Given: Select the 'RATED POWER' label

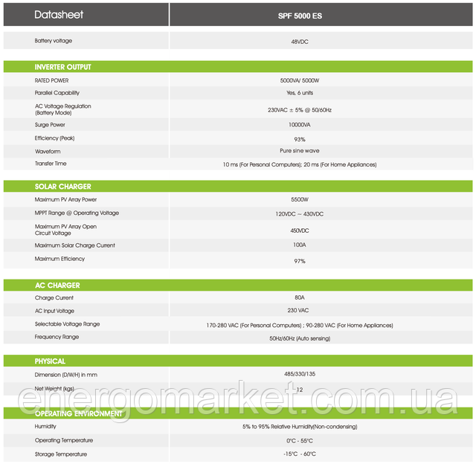Looking at the screenshot, I should [51, 80].
